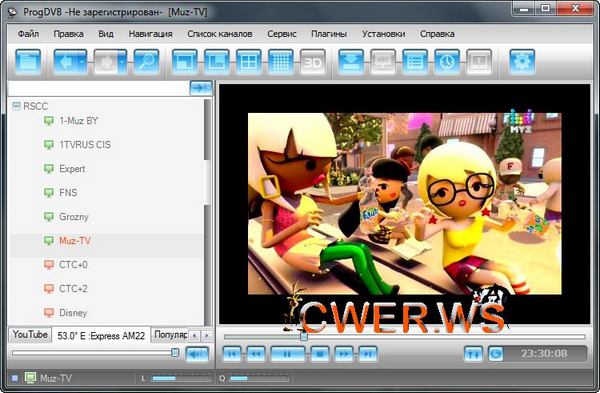Select the dense grid mosaic icon
This screenshot has height=393, width=600.
click(x=281, y=62)
